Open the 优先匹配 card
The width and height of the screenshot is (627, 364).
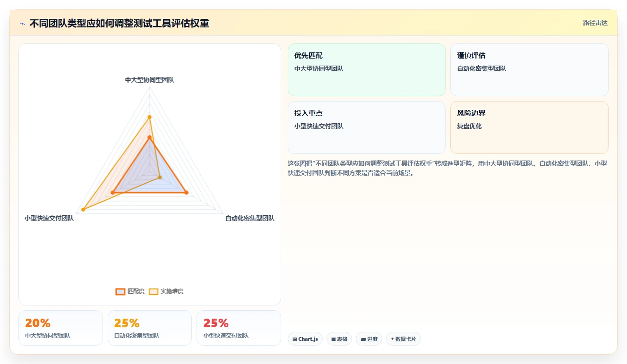tap(367, 70)
